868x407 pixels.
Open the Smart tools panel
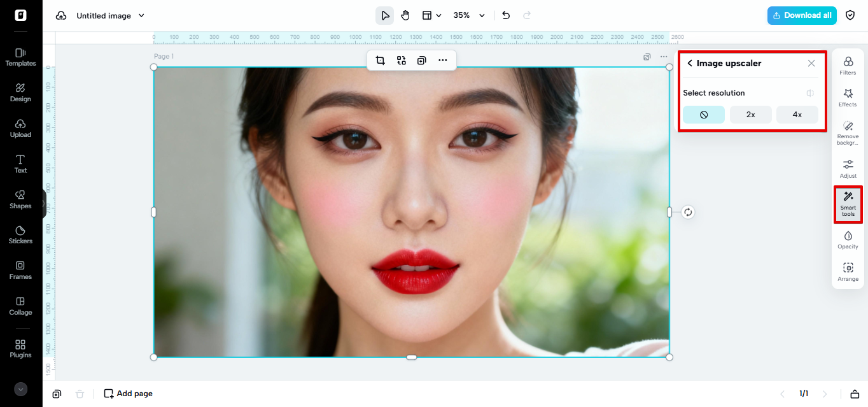coord(848,204)
